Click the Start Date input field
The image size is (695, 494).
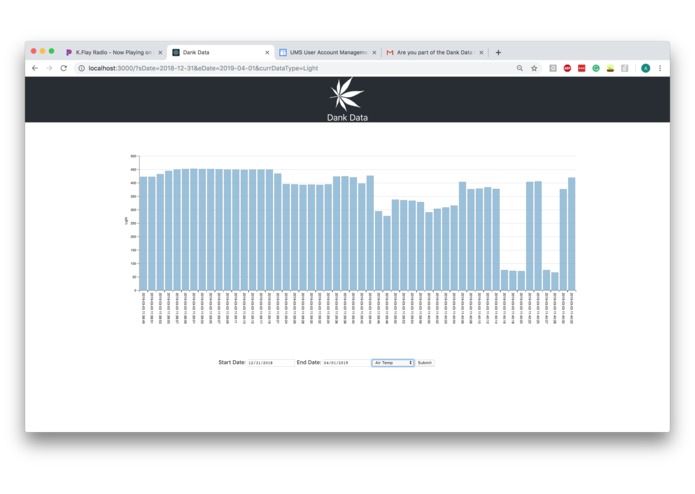pos(271,363)
